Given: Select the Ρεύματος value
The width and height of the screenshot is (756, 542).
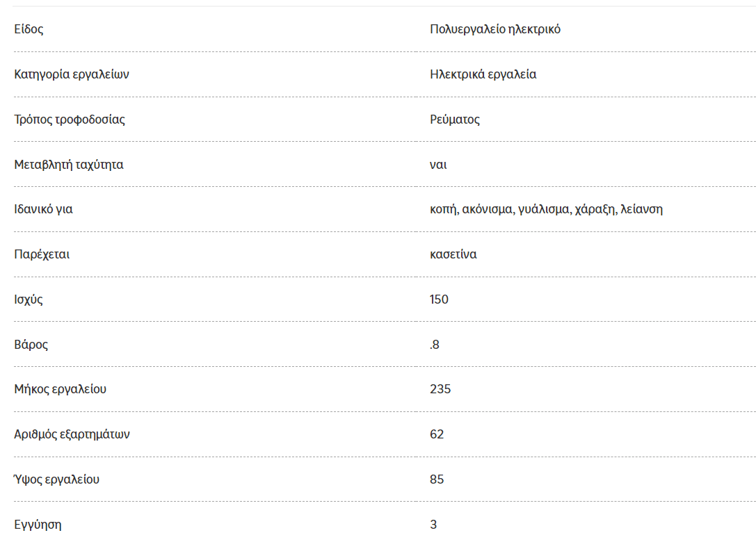Looking at the screenshot, I should pos(455,120).
